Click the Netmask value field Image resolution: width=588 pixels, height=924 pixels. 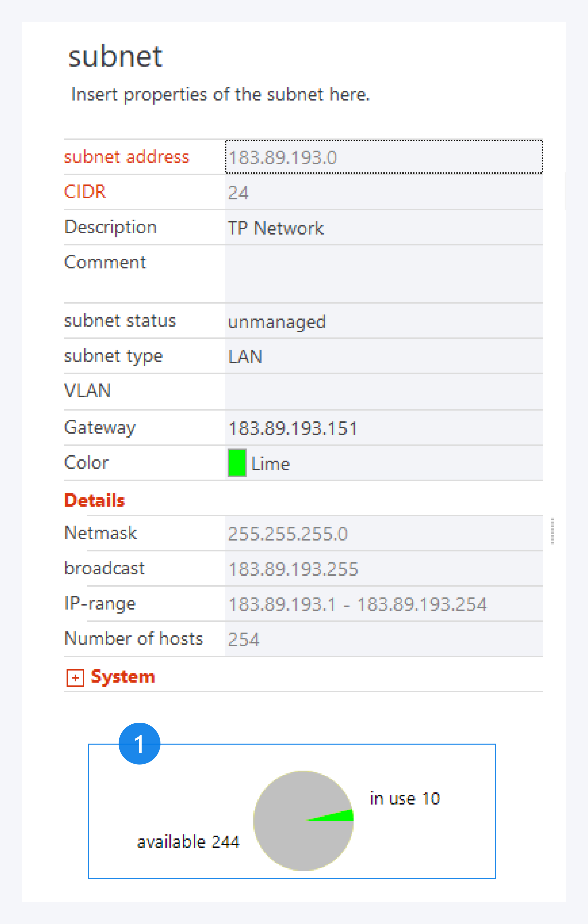tap(383, 533)
